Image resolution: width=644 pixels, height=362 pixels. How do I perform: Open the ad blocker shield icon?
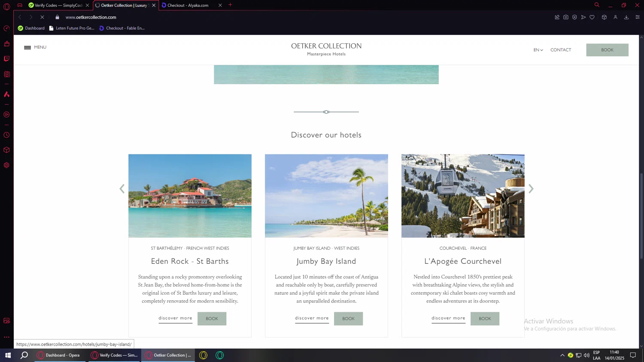pos(574,17)
